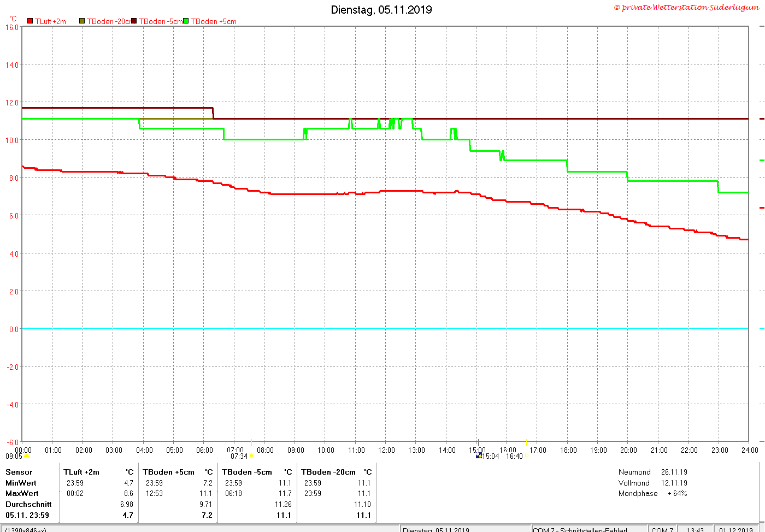Image resolution: width=765 pixels, height=532 pixels.
Task: Click the 13:43 clock in status bar
Action: [695, 529]
